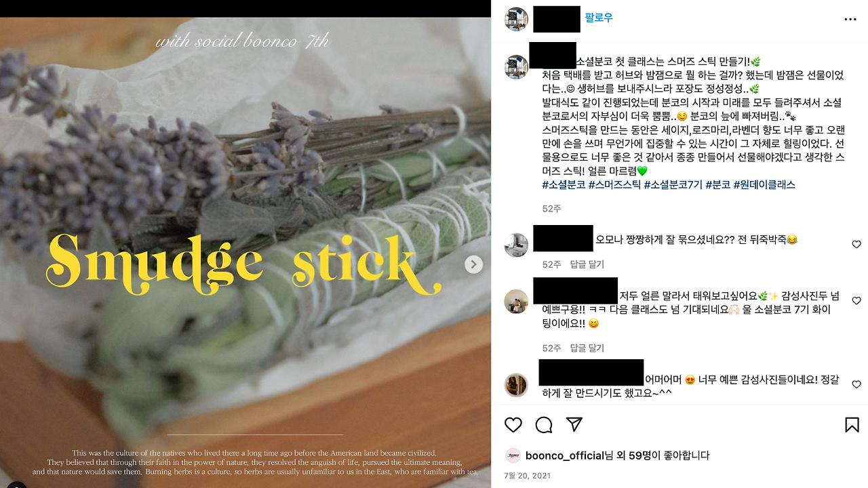This screenshot has height=488, width=868.
Task: Open the #원데이클래스 hashtag
Action: pyautogui.click(x=764, y=184)
